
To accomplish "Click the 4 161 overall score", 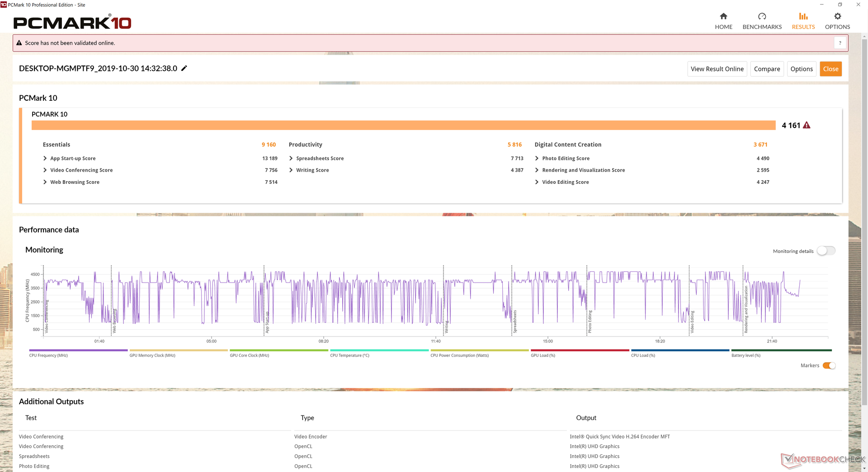I will (x=791, y=126).
